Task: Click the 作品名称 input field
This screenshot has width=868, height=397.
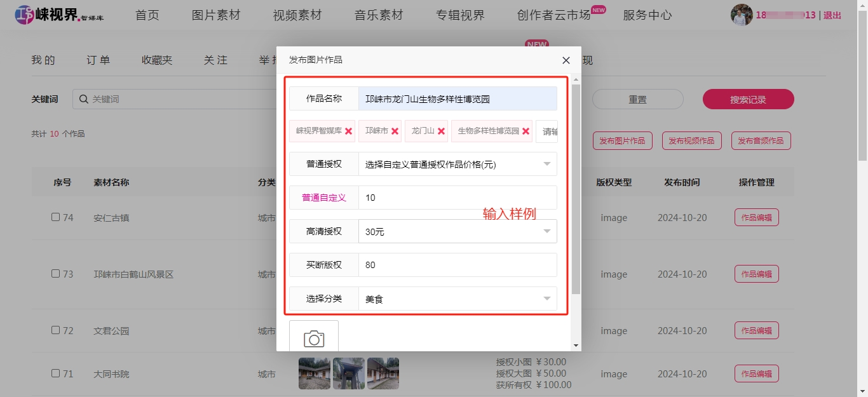Action: click(x=458, y=99)
